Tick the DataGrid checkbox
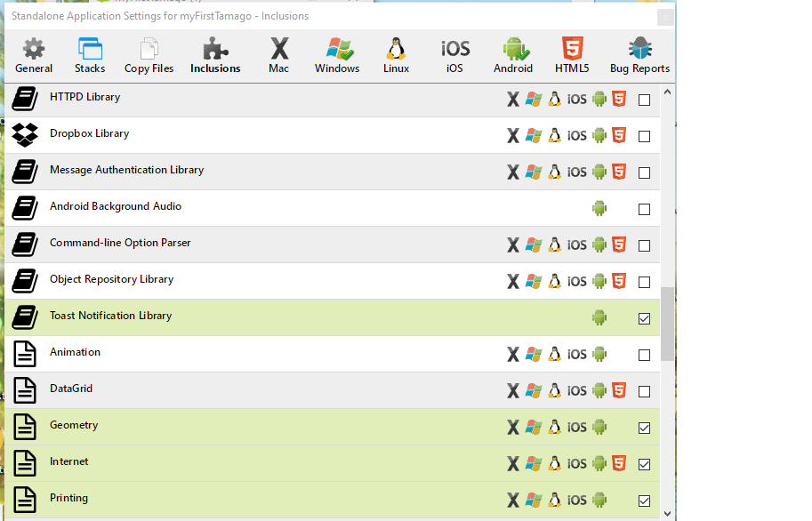The image size is (812, 521). tap(644, 392)
